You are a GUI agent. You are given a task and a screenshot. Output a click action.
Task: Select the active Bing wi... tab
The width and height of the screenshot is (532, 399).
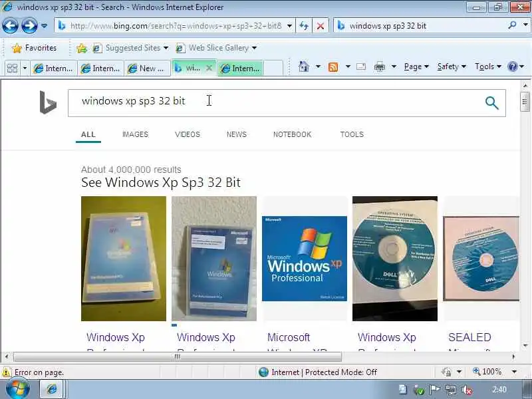pos(188,68)
